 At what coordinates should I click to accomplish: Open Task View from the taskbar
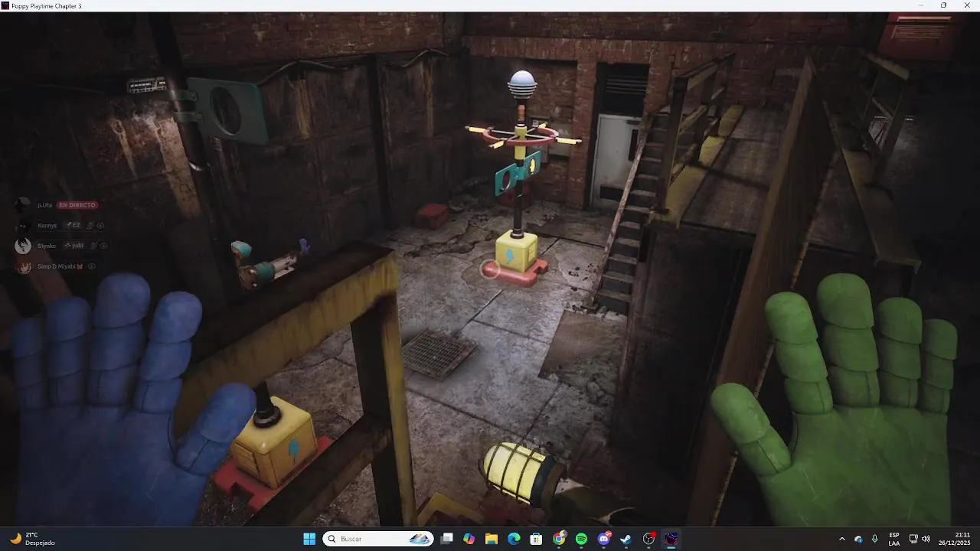[447, 539]
